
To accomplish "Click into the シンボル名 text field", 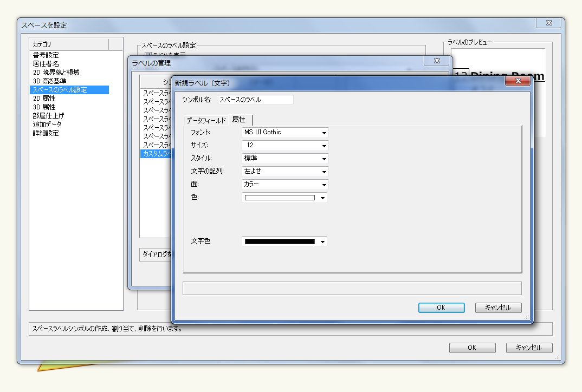I will [x=255, y=100].
